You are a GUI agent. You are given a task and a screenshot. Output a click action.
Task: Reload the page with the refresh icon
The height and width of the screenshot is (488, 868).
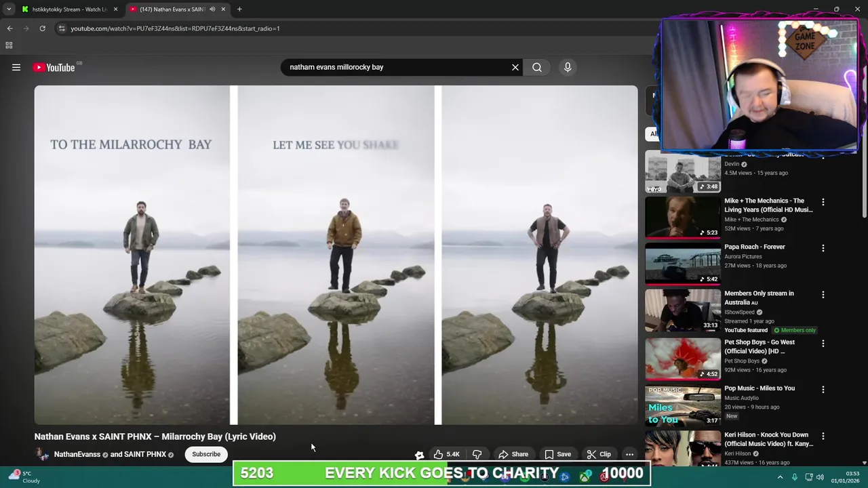tap(42, 28)
